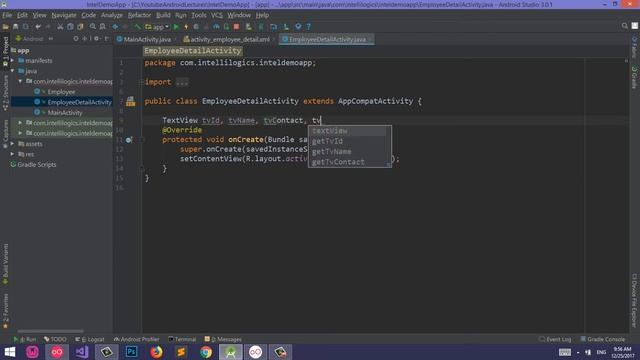Click the Undo arrow toolbar icon
Image resolution: width=640 pixels, height=360 pixels.
[x=38, y=27]
